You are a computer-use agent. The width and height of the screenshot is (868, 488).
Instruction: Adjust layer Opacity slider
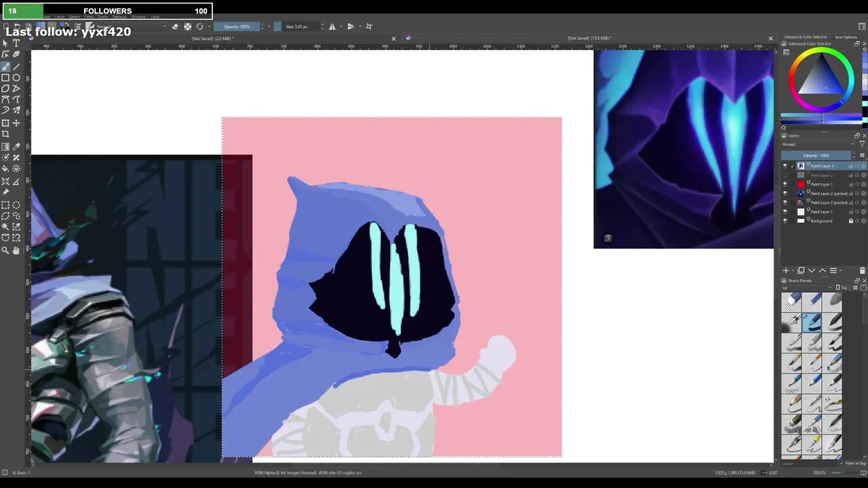816,155
